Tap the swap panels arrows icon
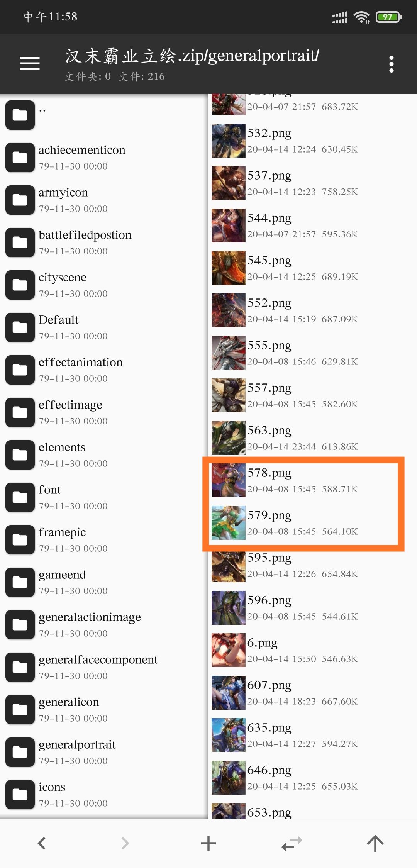The height and width of the screenshot is (868, 417). 292,843
